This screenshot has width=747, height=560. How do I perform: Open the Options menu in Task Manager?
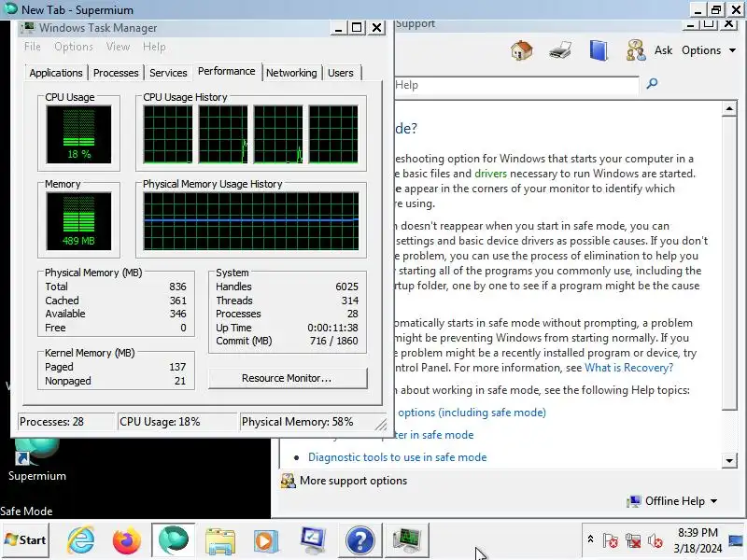tap(74, 47)
